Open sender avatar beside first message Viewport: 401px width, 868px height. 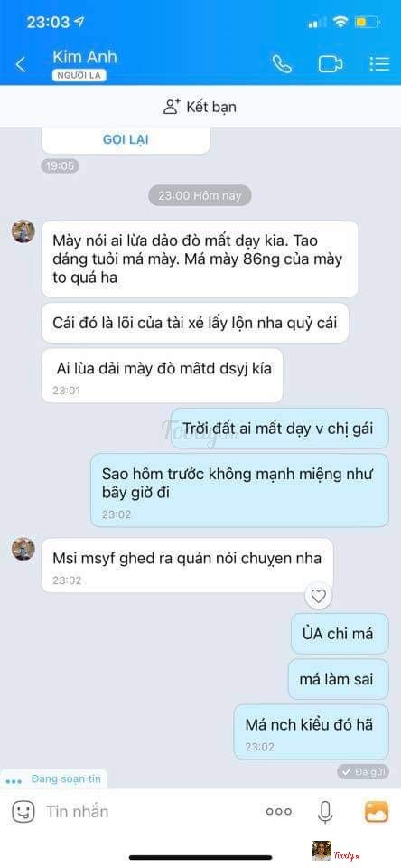coord(23,231)
